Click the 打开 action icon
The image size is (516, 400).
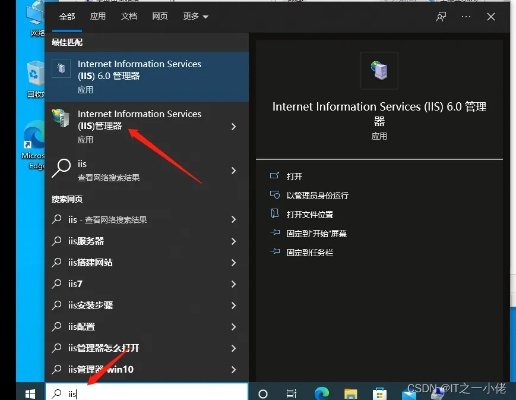tap(274, 176)
